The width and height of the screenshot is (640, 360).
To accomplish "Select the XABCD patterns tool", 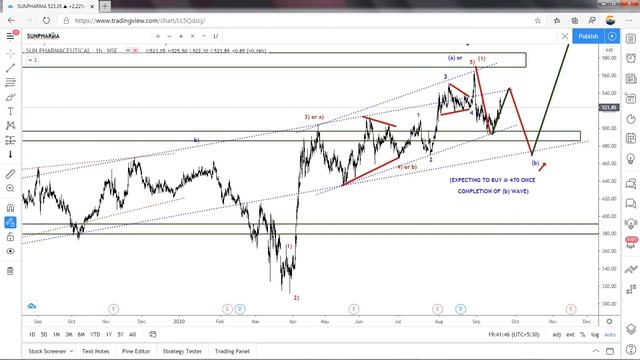I will coord(10,125).
